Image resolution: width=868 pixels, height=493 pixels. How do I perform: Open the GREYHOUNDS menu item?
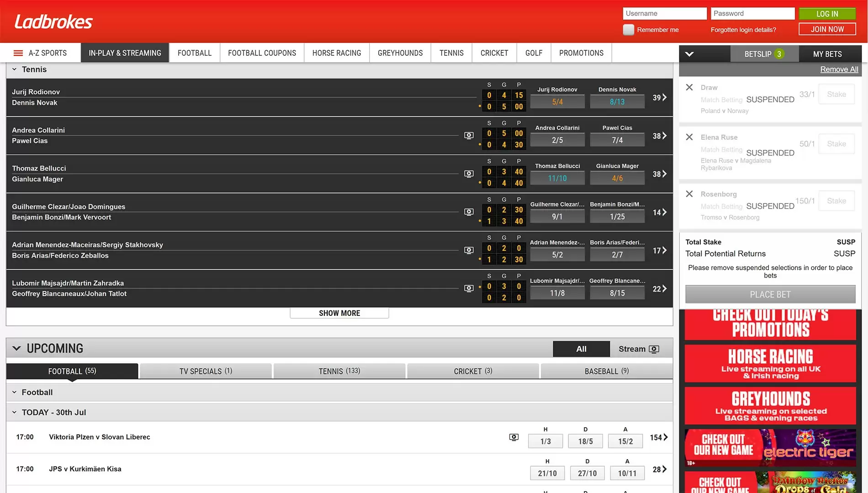pyautogui.click(x=400, y=53)
